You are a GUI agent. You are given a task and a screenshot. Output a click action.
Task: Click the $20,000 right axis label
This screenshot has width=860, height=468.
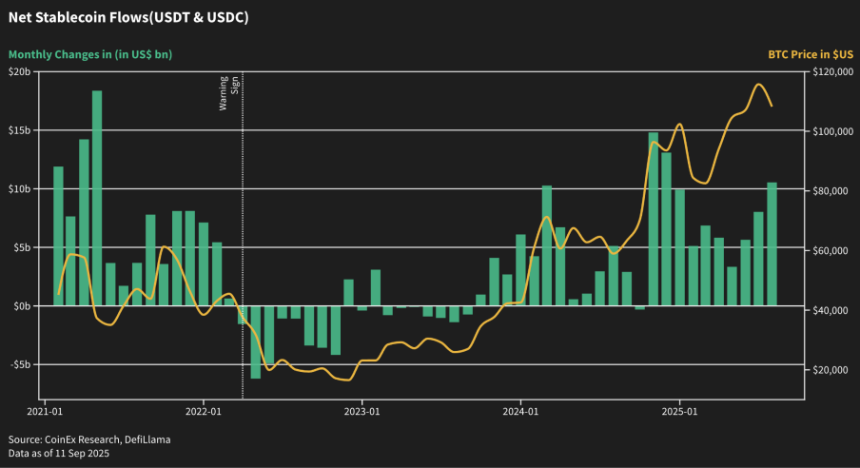(832, 371)
